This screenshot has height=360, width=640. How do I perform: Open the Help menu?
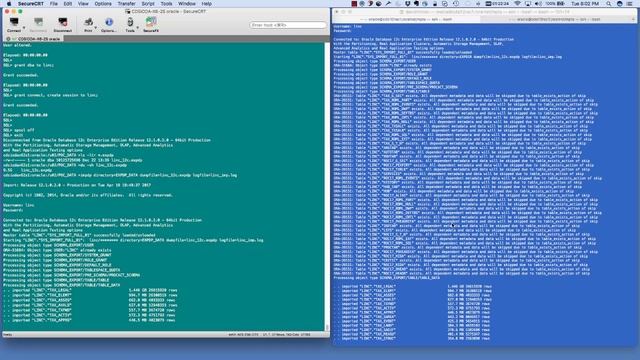pyautogui.click(x=207, y=4)
